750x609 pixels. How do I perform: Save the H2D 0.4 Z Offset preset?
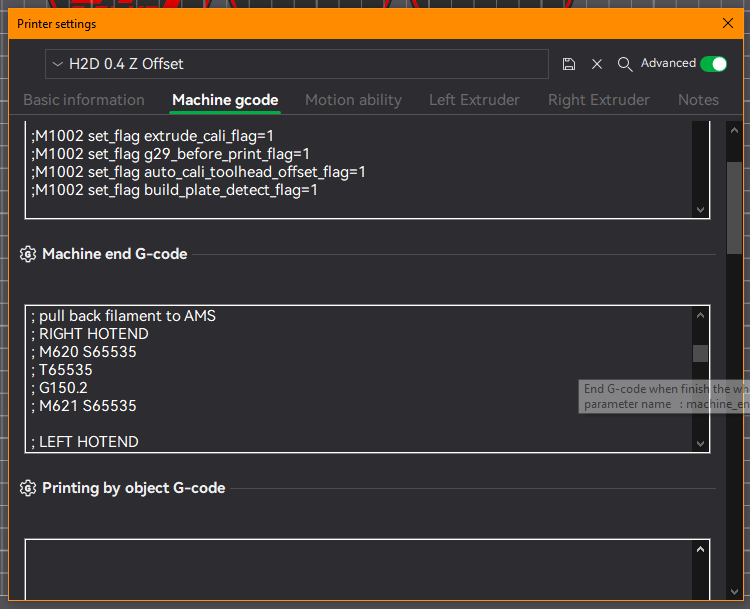pyautogui.click(x=568, y=64)
